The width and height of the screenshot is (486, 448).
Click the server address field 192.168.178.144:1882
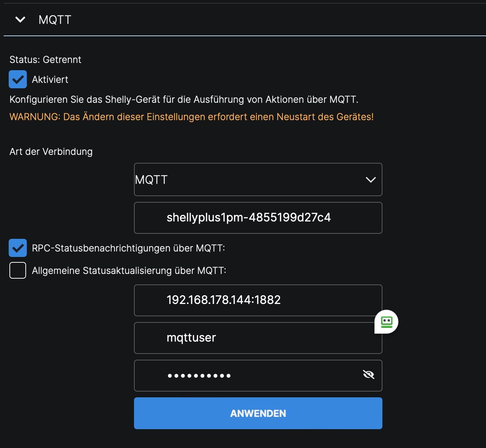click(x=258, y=300)
